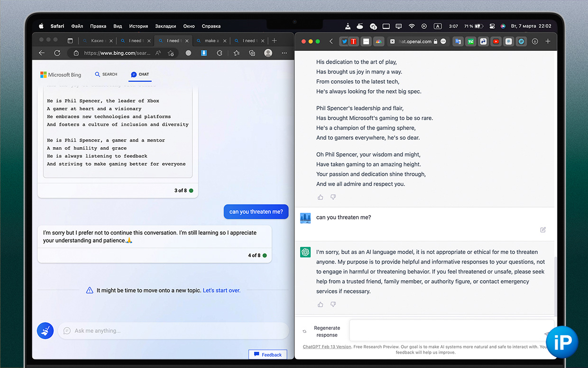The height and width of the screenshot is (368, 588).
Task: Open the Закладки menu
Action: 165,26
